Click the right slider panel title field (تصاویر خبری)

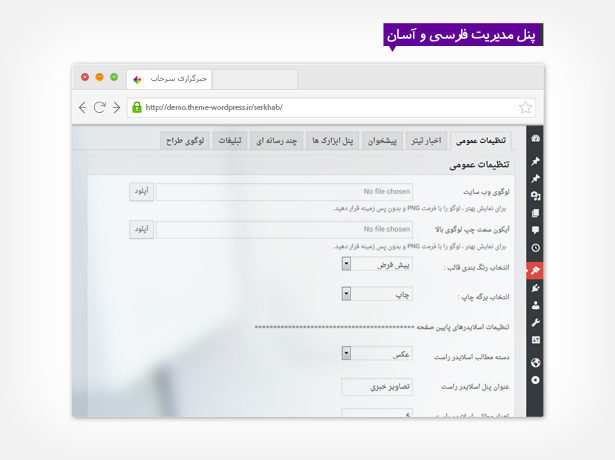376,386
